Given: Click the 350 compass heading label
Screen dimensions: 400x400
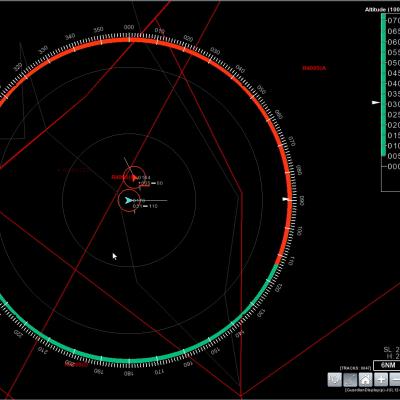Looking at the screenshot, I should (98, 30).
